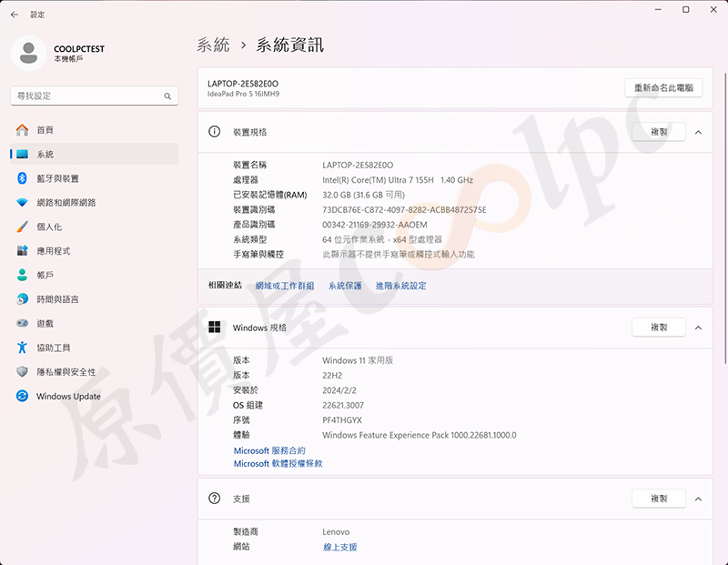Open Microsoft 軟體授權條款 link
Viewport: 728px width, 565px height.
[x=278, y=463]
